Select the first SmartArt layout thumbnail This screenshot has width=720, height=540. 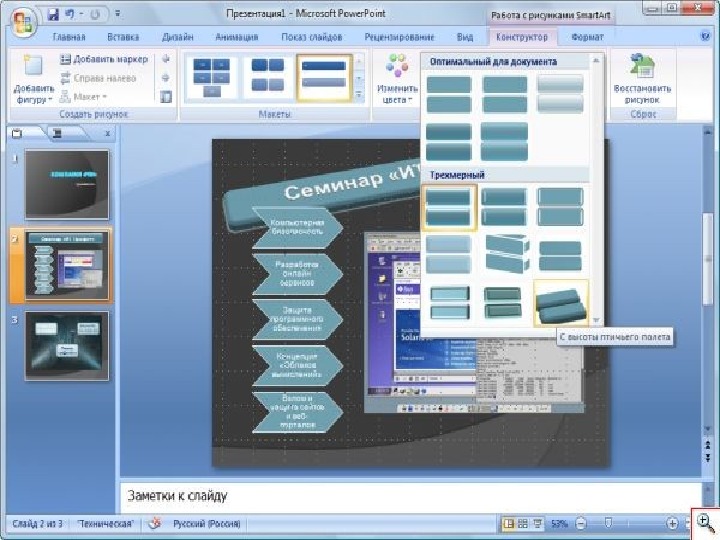click(x=212, y=77)
